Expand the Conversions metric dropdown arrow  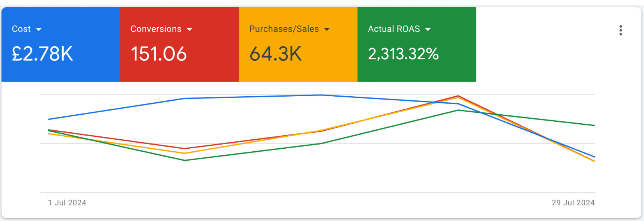pyautogui.click(x=189, y=29)
